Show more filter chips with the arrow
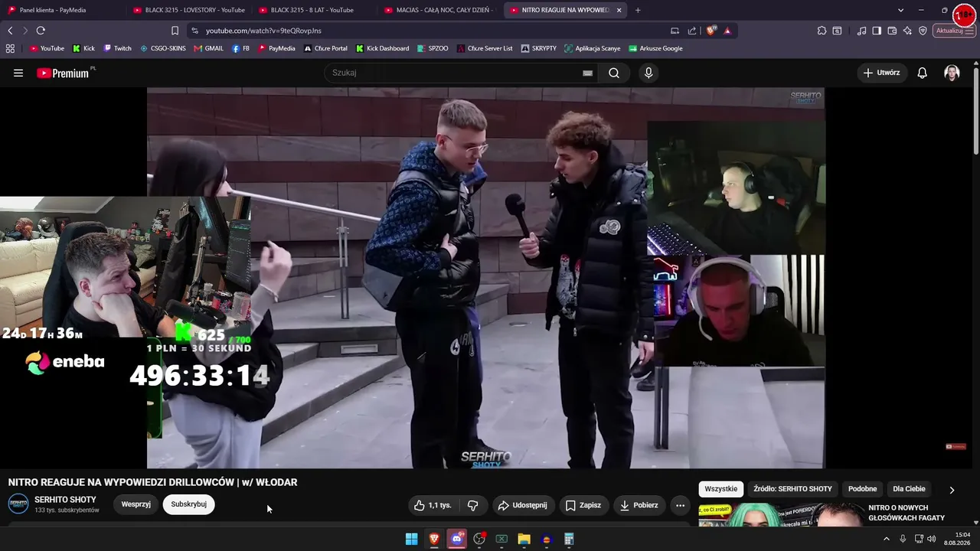The width and height of the screenshot is (980, 551). click(952, 490)
